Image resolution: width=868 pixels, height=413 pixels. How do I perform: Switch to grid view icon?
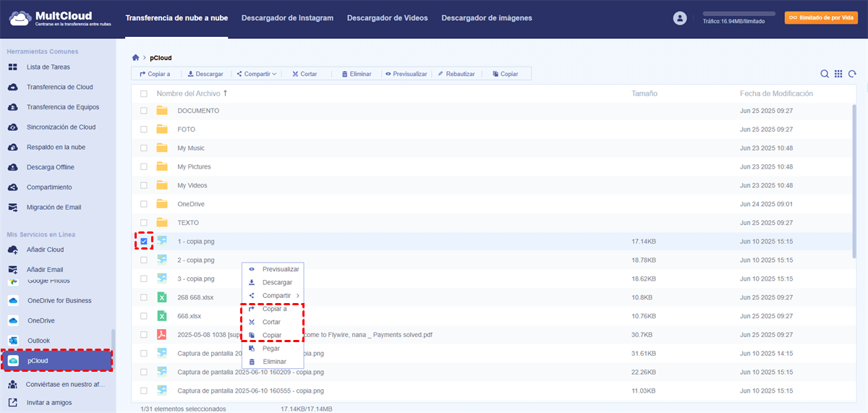pyautogui.click(x=838, y=74)
